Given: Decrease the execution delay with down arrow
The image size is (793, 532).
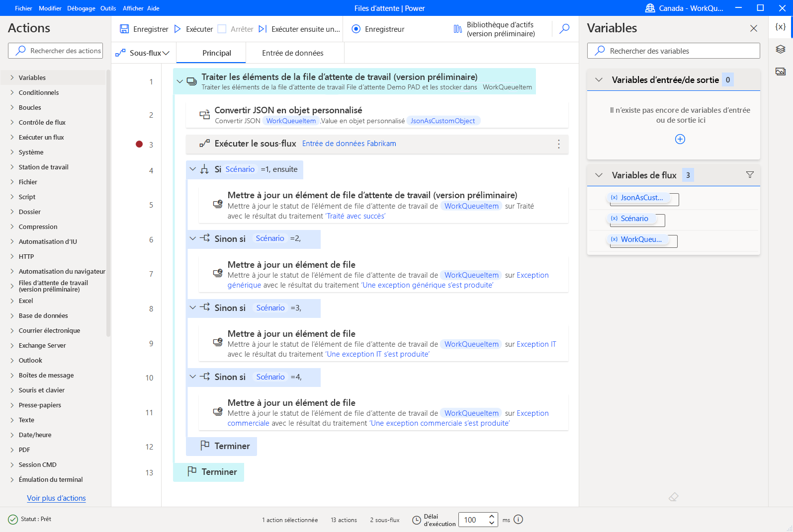Looking at the screenshot, I should (492, 523).
